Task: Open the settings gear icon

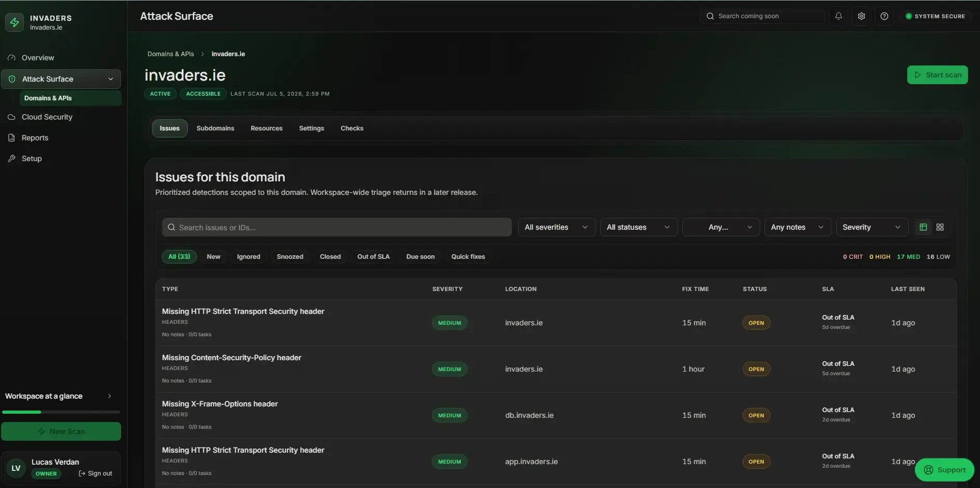Action: click(862, 16)
